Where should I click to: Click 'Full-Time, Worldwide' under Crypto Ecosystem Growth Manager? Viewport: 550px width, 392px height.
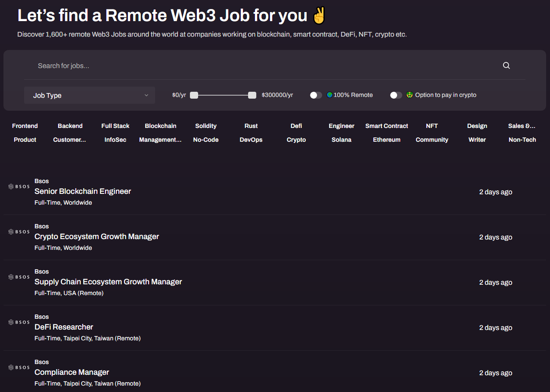[63, 248]
